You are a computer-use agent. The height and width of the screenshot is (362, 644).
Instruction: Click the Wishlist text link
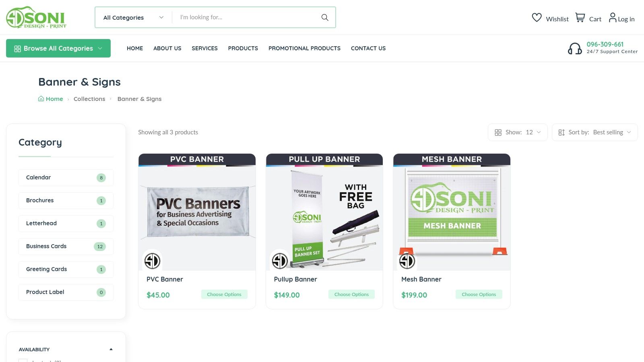(x=557, y=19)
